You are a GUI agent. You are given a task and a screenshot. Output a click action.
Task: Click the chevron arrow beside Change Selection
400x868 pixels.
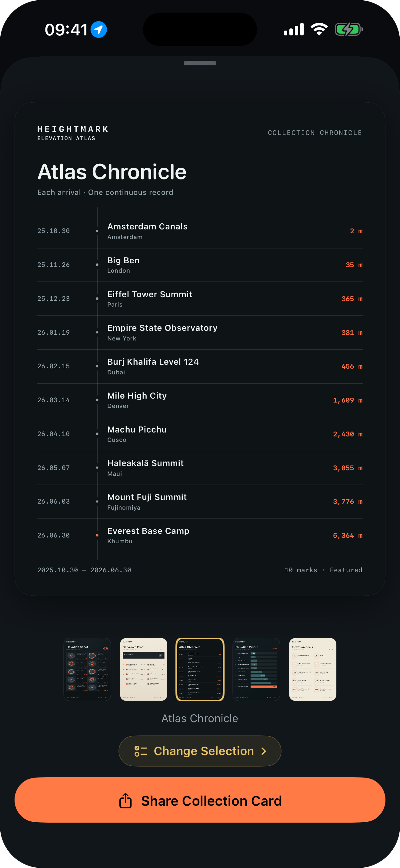tap(264, 751)
